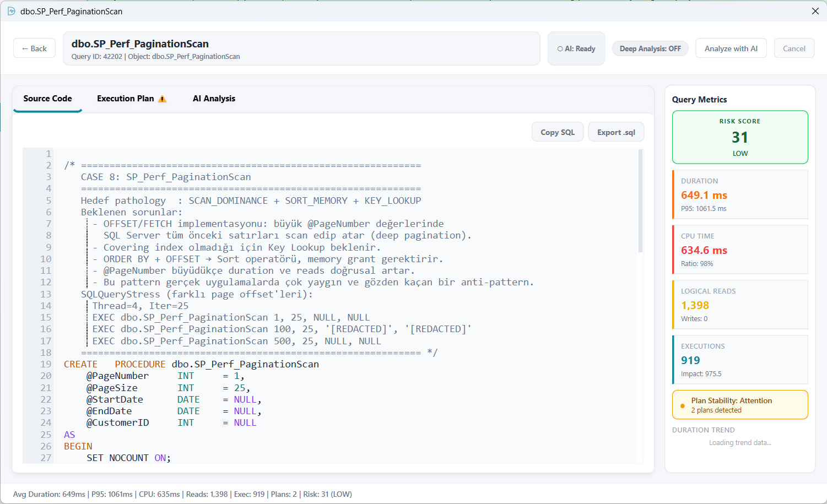827x504 pixels.
Task: Click the CREATE PROCEDURE code line
Action: click(191, 364)
